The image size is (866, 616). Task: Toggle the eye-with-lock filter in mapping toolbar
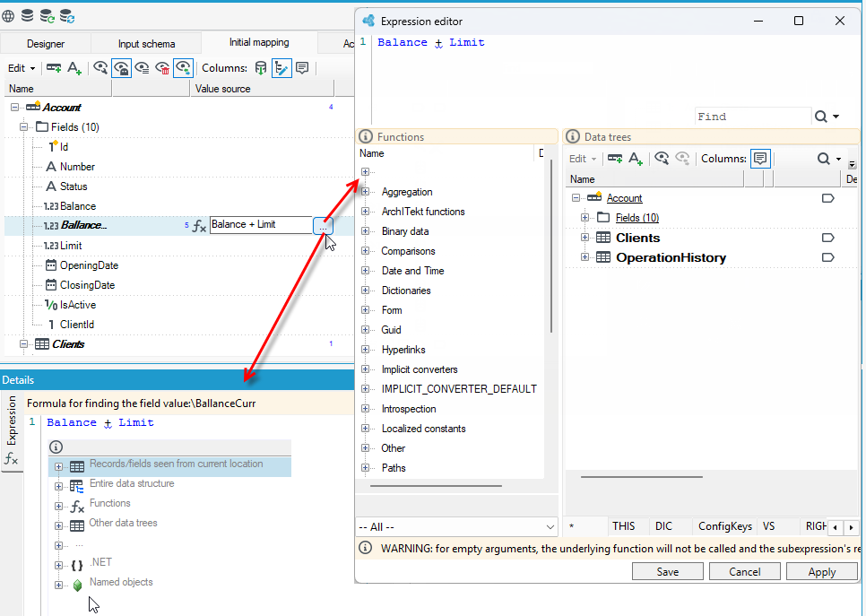(x=121, y=68)
